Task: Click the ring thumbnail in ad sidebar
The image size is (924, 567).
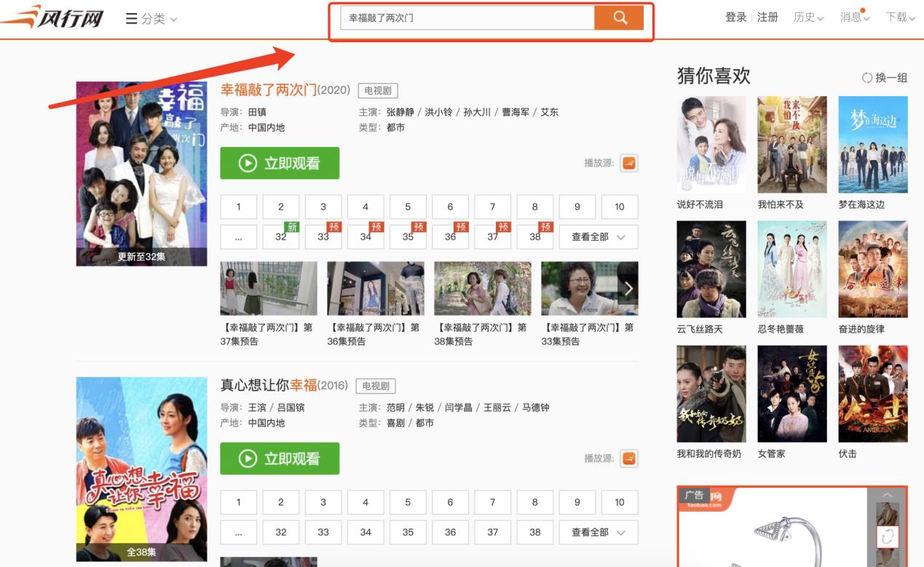Action: pyautogui.click(x=888, y=537)
